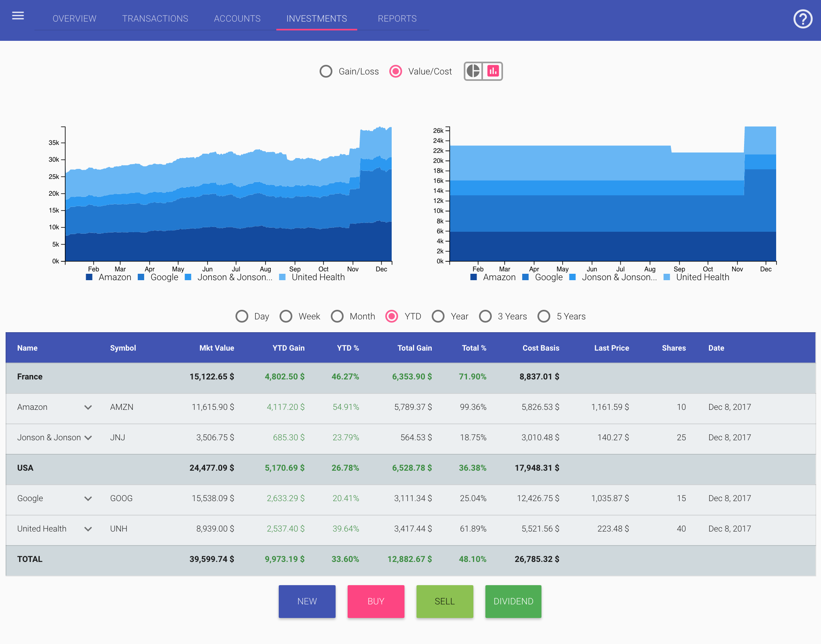
Task: Expand the Amazon row details
Action: [88, 407]
